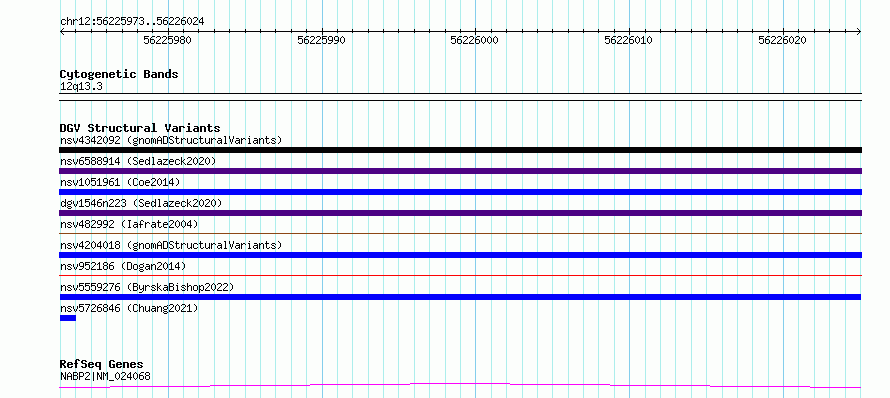Select the short blue nsv5726846 bar

(x=68, y=318)
